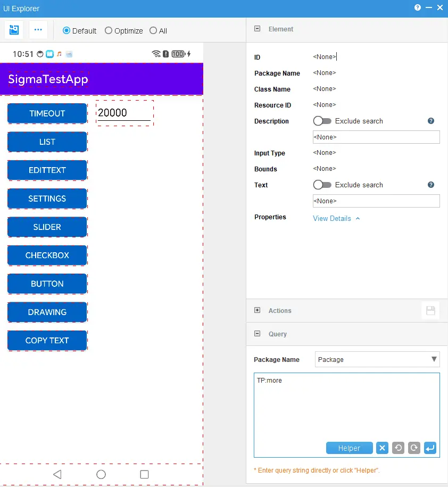The width and height of the screenshot is (448, 487).
Task: Click the Text value input field
Action: 376,201
